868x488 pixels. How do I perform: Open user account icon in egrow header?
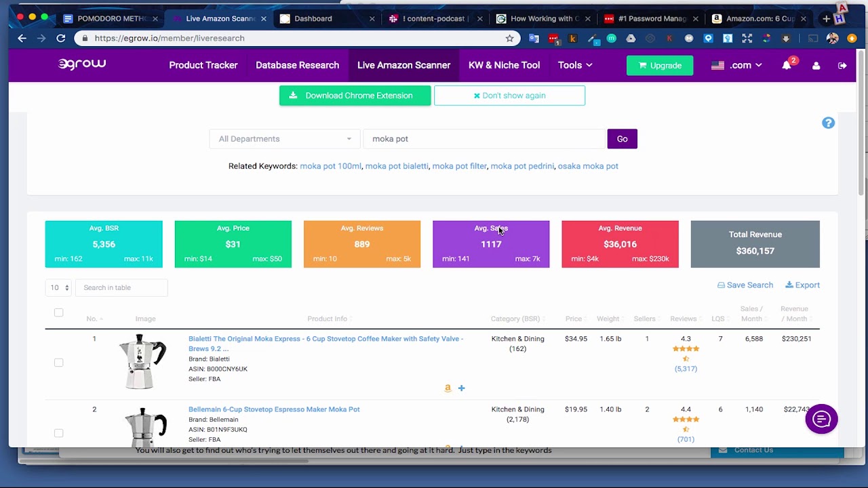[x=816, y=65]
